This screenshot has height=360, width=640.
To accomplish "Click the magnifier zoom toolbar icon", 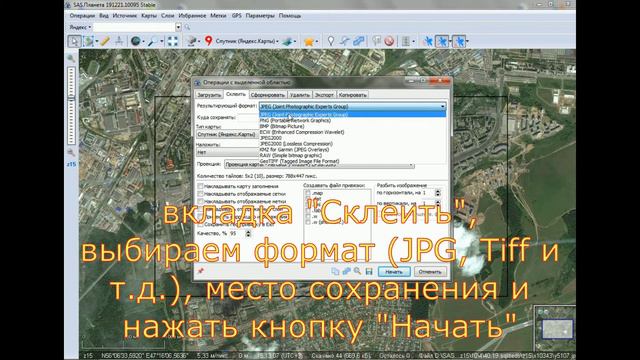I will [x=153, y=41].
